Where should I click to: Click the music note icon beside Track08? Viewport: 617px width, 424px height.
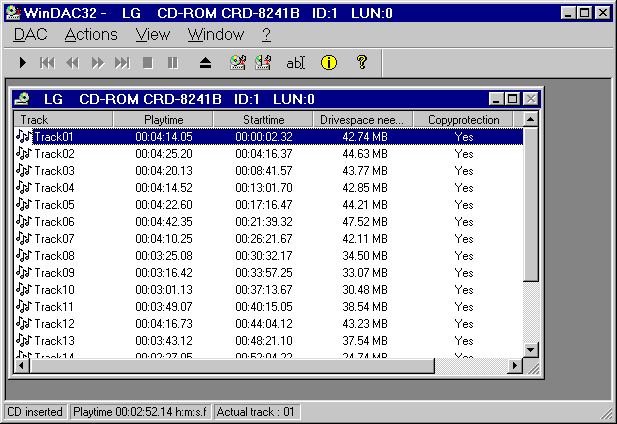24,256
